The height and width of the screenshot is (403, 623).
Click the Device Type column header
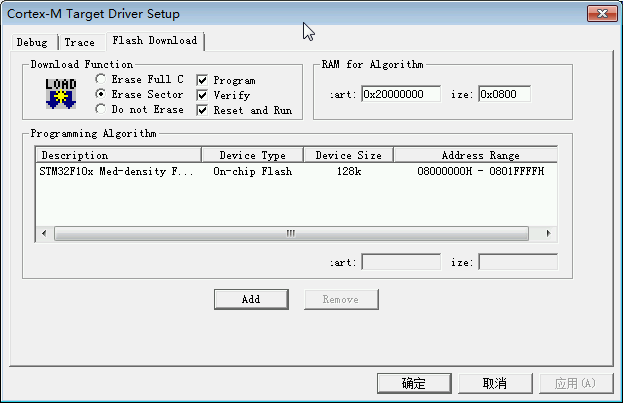253,155
